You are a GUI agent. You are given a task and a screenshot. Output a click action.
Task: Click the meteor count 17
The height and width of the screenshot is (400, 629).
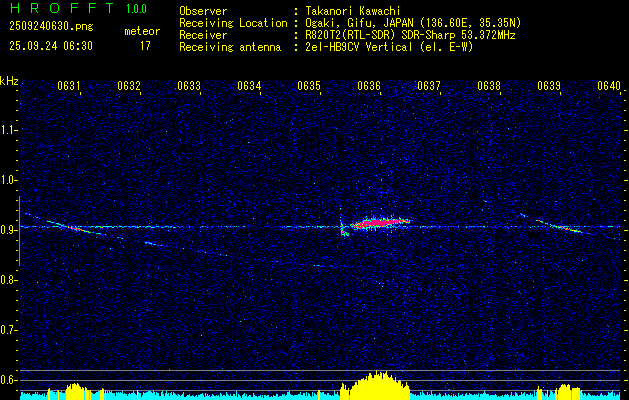point(145,46)
